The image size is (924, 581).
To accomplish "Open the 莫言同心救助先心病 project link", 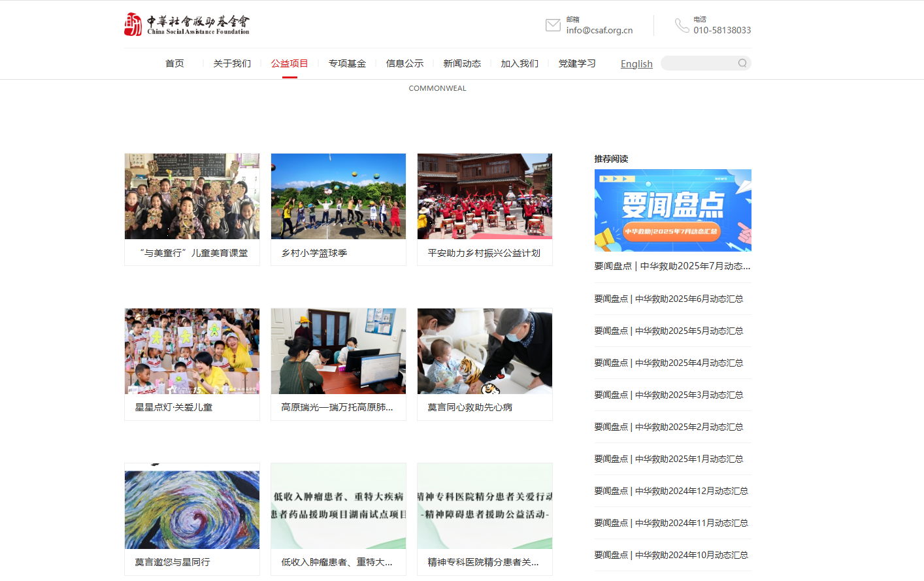I will (x=470, y=407).
